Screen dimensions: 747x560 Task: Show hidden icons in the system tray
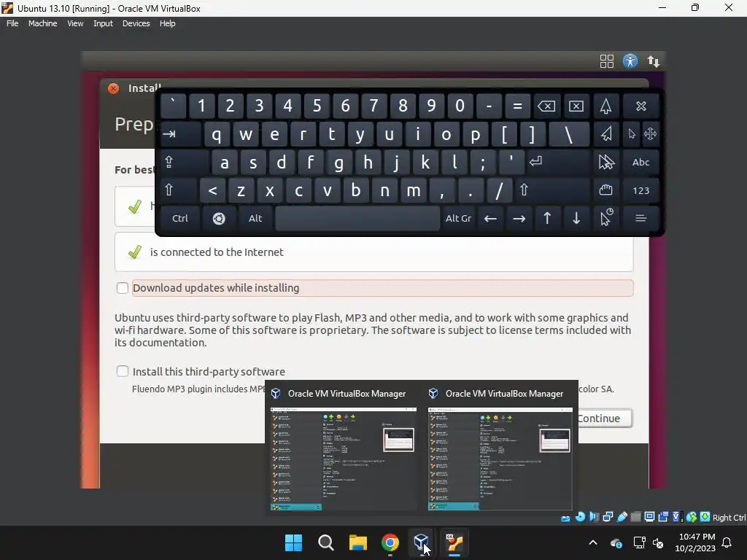coord(593,542)
